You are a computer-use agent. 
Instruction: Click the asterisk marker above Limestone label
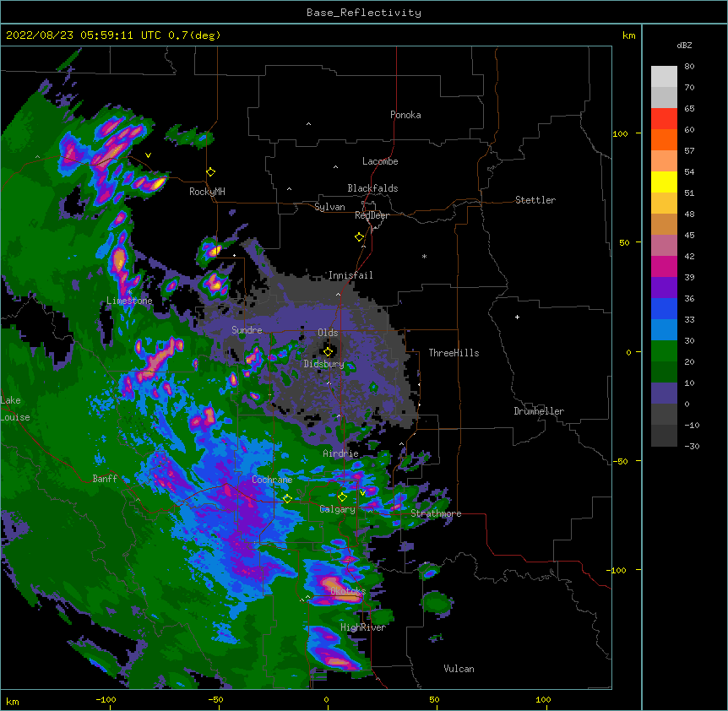130,292
